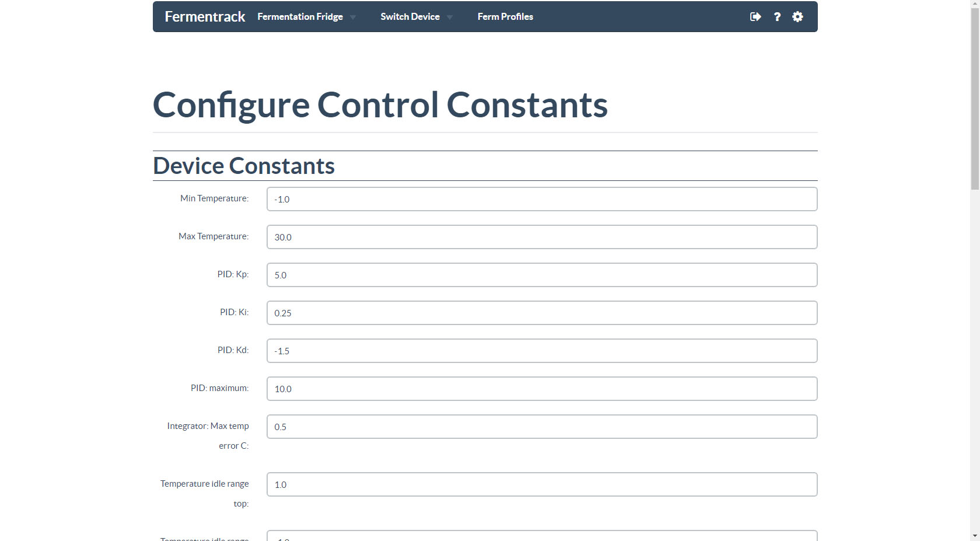The image size is (980, 541).
Task: Focus the PID: maximum input field
Action: click(x=542, y=389)
